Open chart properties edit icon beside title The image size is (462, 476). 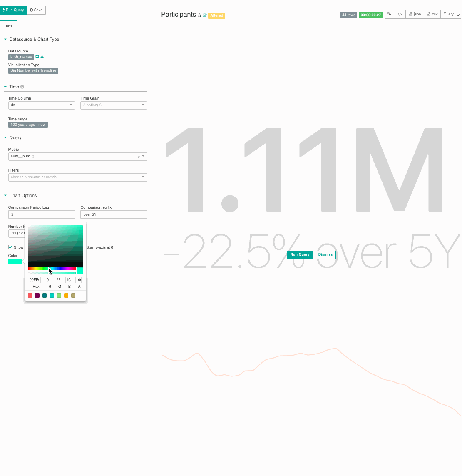pyautogui.click(x=205, y=15)
